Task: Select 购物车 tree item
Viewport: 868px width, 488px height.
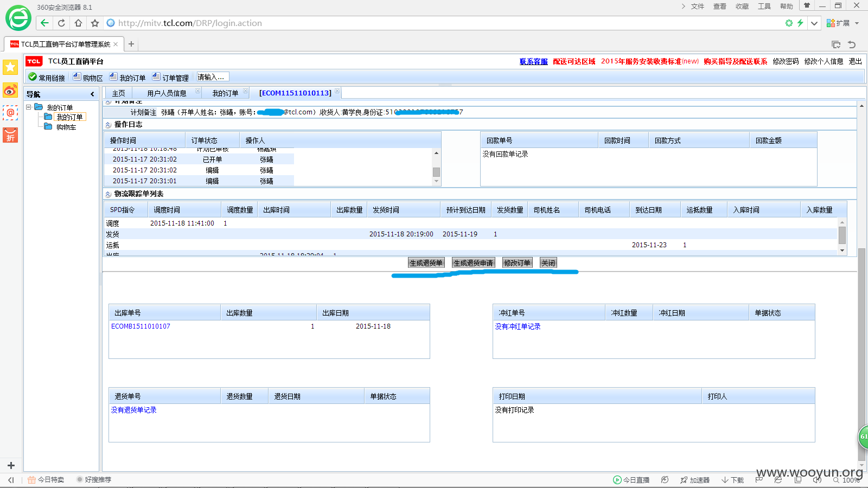Action: point(66,127)
